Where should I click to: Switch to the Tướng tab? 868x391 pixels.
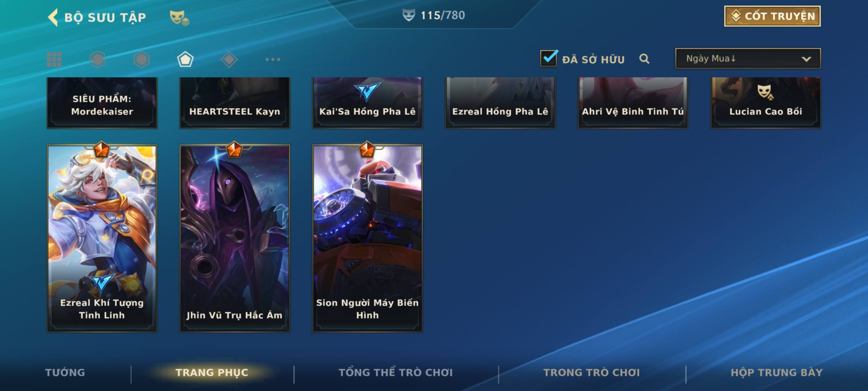(x=65, y=373)
